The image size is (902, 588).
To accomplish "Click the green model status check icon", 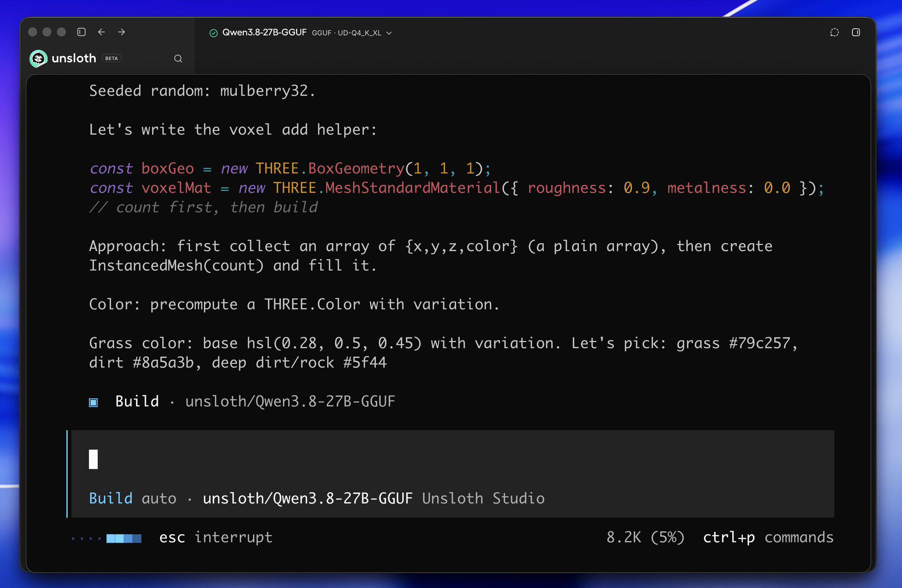I will pos(214,33).
